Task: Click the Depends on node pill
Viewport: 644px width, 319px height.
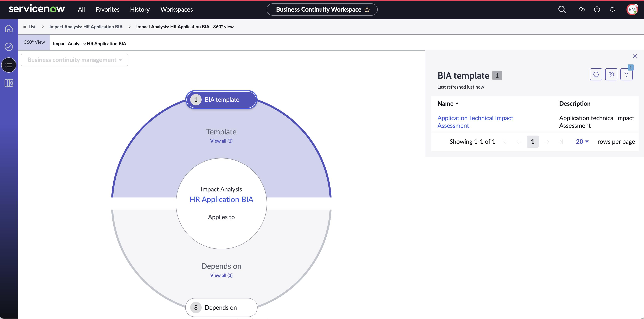Action: click(221, 308)
